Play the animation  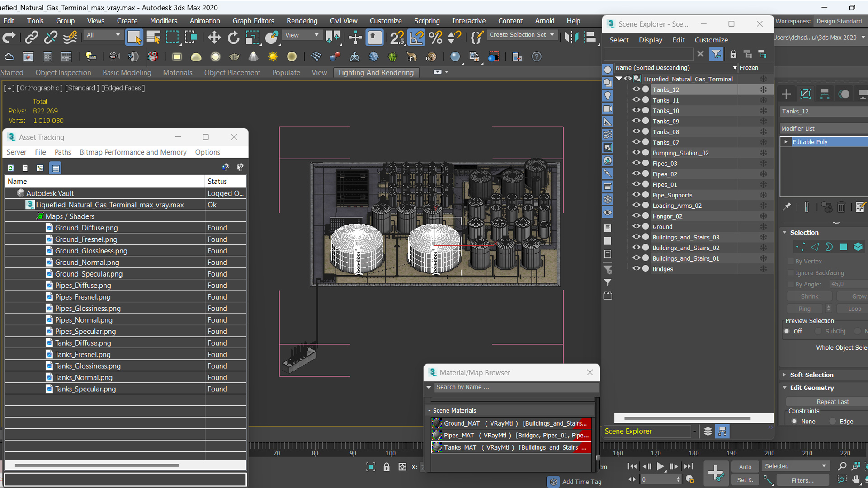pos(660,467)
